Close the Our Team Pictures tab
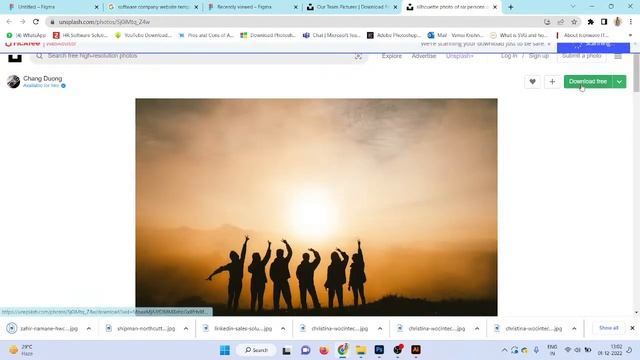 (x=395, y=7)
